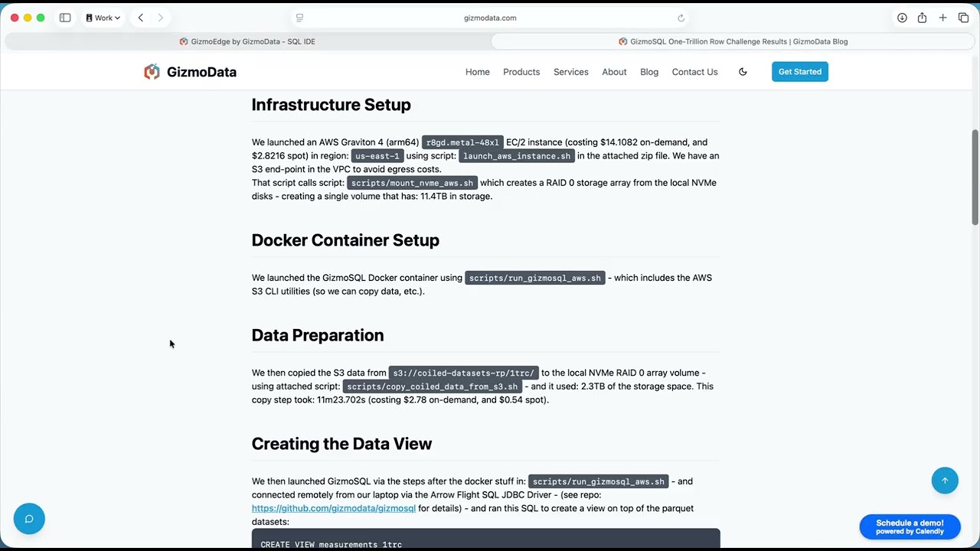Viewport: 980px width, 551px height.
Task: Open the Blog nav item
Action: tap(649, 72)
